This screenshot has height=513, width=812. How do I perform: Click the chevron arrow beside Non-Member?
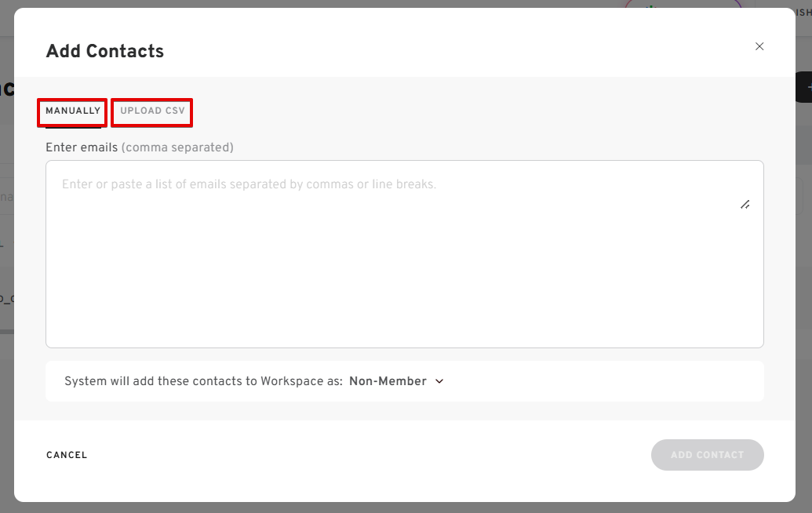click(439, 381)
